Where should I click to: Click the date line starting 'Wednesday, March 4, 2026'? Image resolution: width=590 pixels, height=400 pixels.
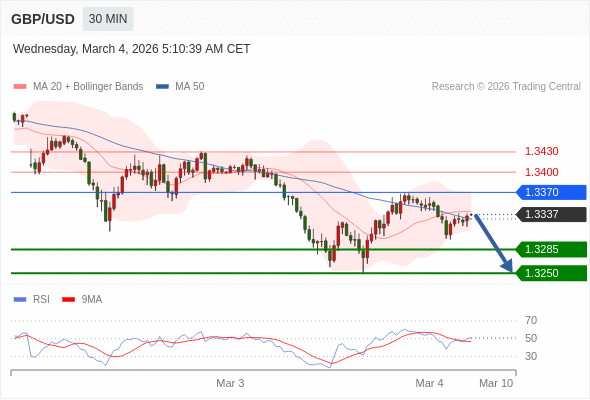(x=132, y=49)
